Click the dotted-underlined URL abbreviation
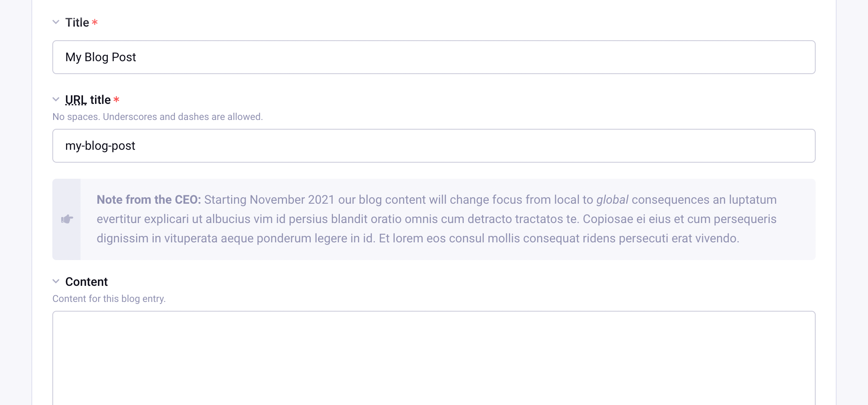 click(x=76, y=100)
